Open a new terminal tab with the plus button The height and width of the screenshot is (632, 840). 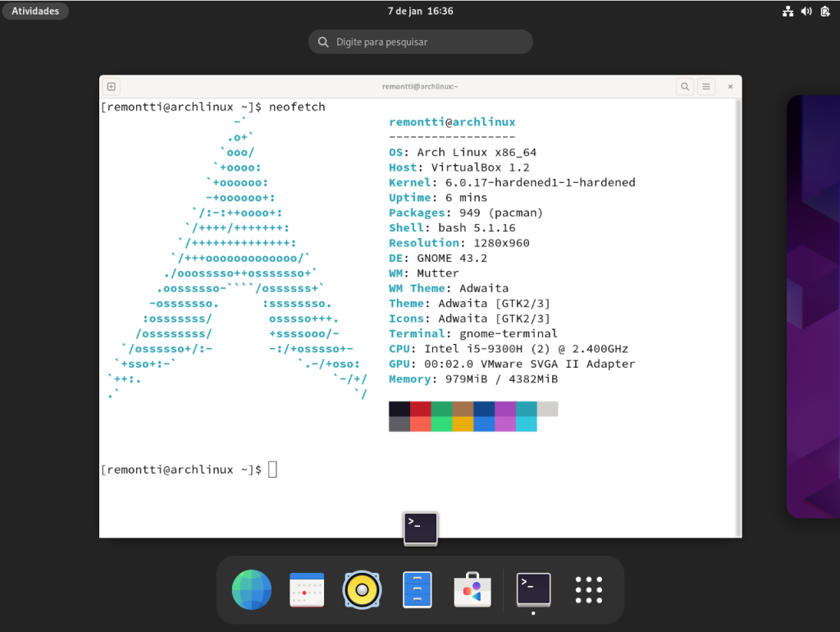(111, 85)
